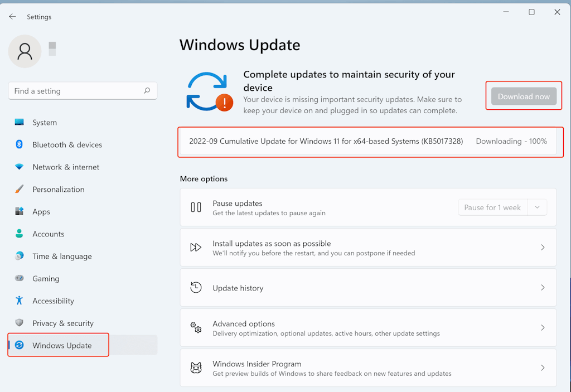Click the Download now button

[524, 96]
